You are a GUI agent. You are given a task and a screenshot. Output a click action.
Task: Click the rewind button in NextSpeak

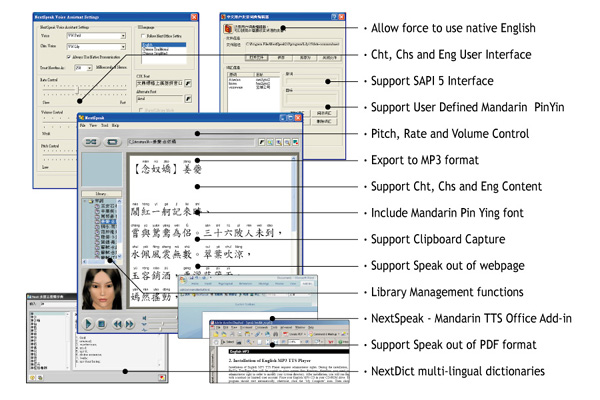(x=117, y=324)
